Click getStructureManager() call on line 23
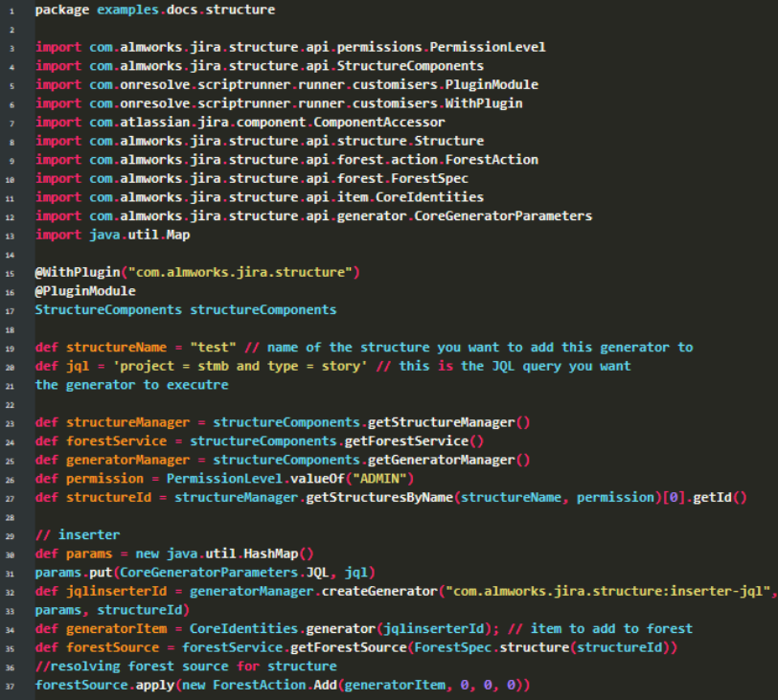 point(448,423)
